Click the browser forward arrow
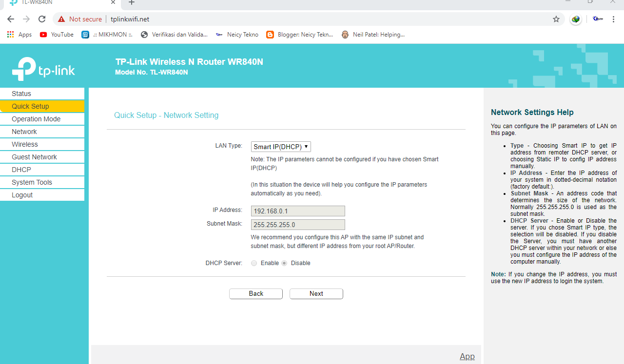624x364 pixels. point(26,19)
